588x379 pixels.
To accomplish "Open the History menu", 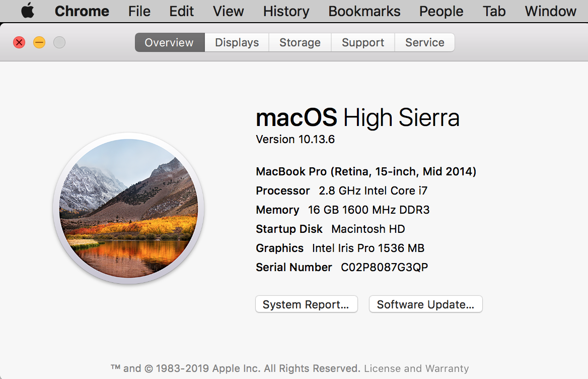I will click(x=286, y=11).
